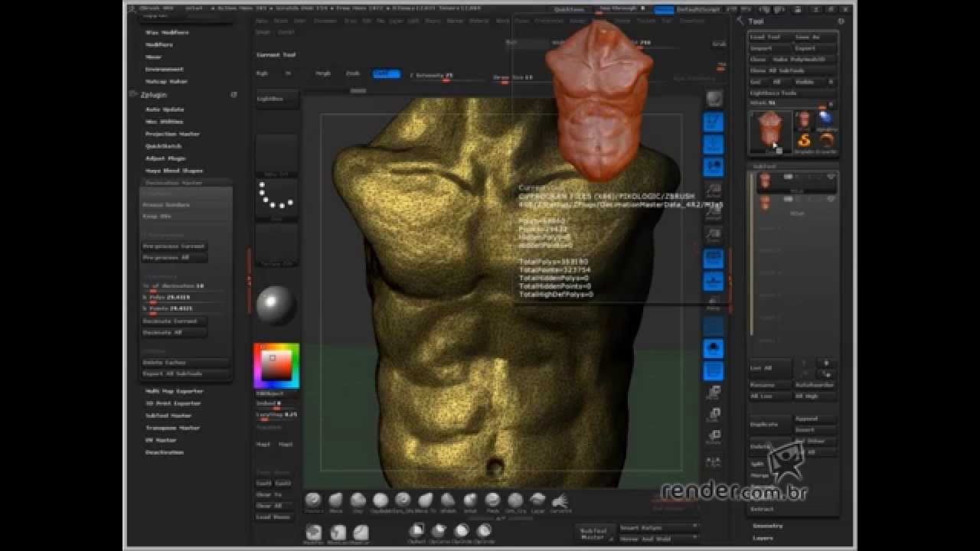Toggle visibility eye of second subtool

click(831, 199)
